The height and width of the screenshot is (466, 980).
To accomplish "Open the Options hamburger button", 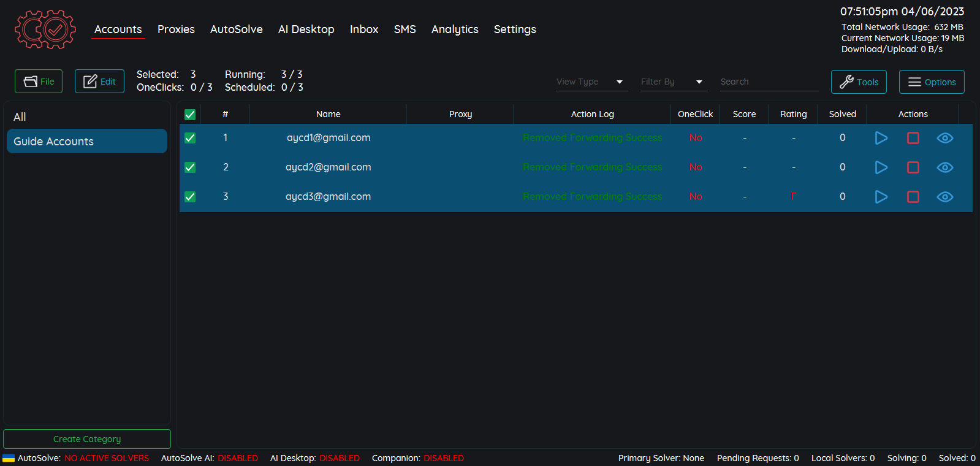I will 932,82.
